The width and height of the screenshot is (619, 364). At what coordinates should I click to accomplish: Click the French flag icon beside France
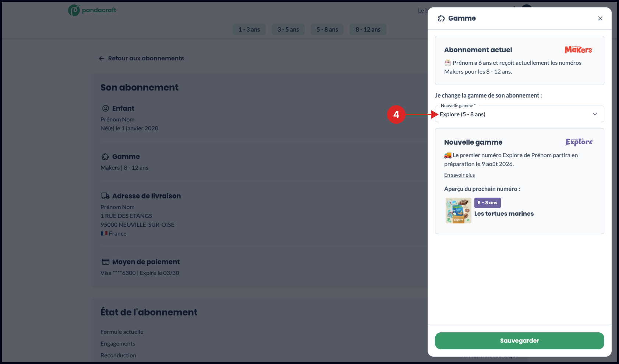tap(104, 233)
